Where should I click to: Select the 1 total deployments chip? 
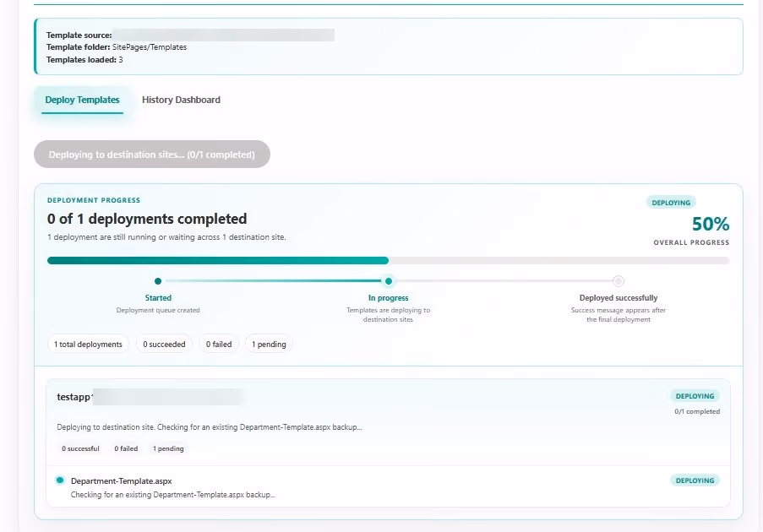pyautogui.click(x=88, y=345)
